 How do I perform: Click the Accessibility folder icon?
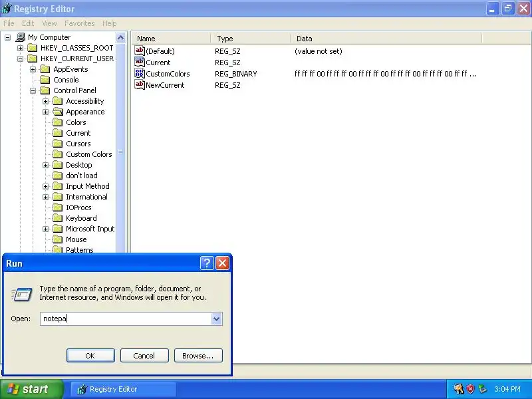[58, 101]
